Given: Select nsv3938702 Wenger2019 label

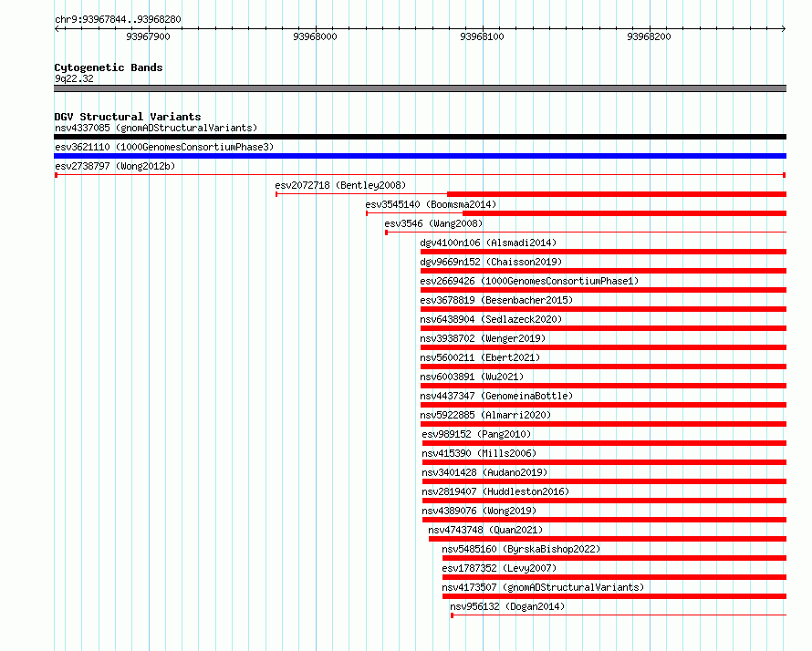Looking at the screenshot, I should point(483,338).
